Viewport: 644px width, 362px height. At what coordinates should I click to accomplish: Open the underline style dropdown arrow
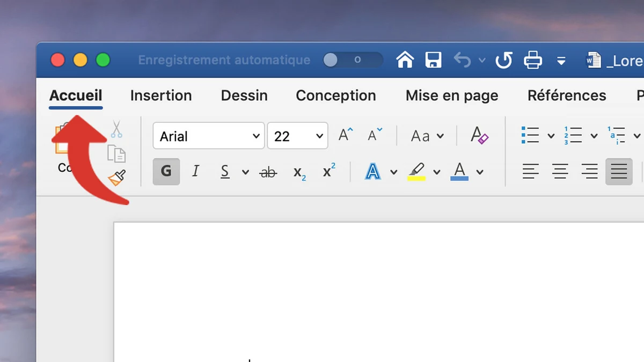[245, 172]
